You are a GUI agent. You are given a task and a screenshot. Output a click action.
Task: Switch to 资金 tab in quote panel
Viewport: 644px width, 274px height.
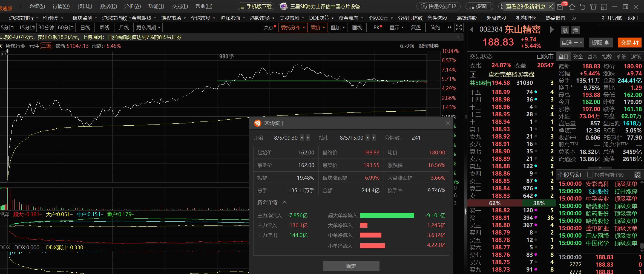578,57
